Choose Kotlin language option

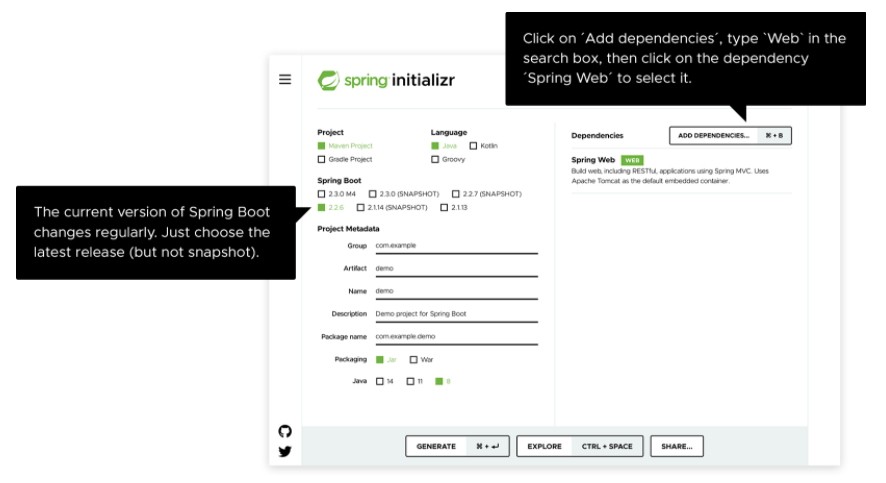(x=484, y=146)
